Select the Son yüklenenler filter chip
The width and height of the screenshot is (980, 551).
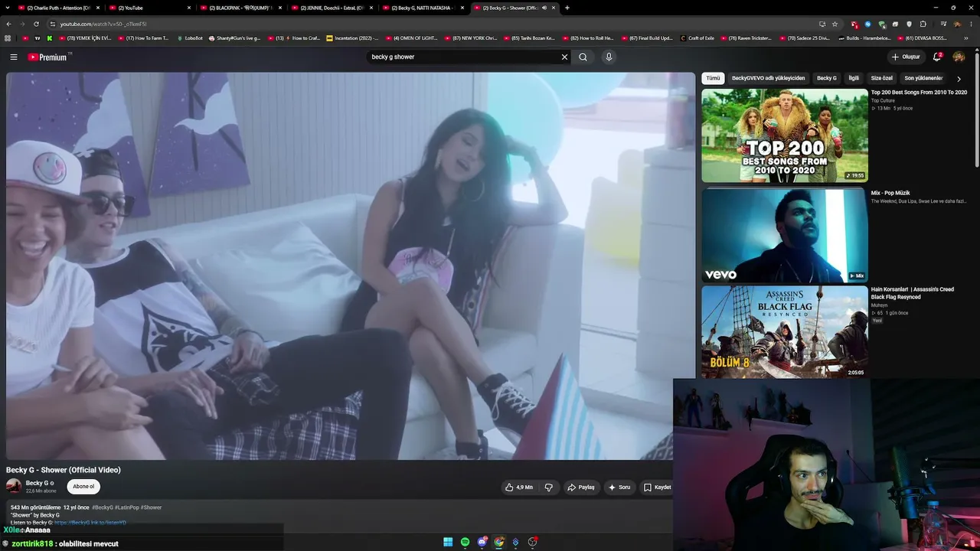[x=923, y=78]
